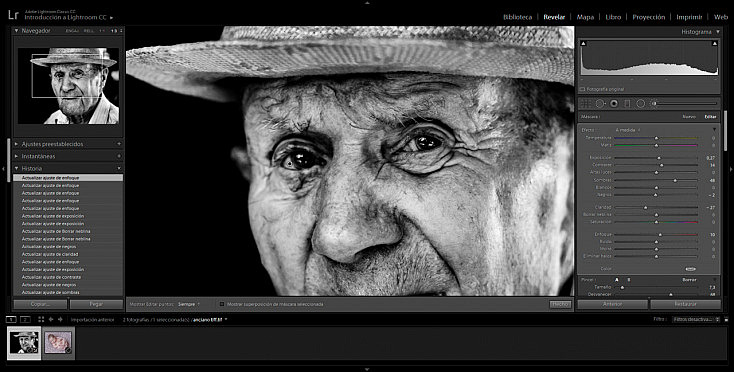The image size is (734, 372).
Task: Click the Copiar... button
Action: 41,304
